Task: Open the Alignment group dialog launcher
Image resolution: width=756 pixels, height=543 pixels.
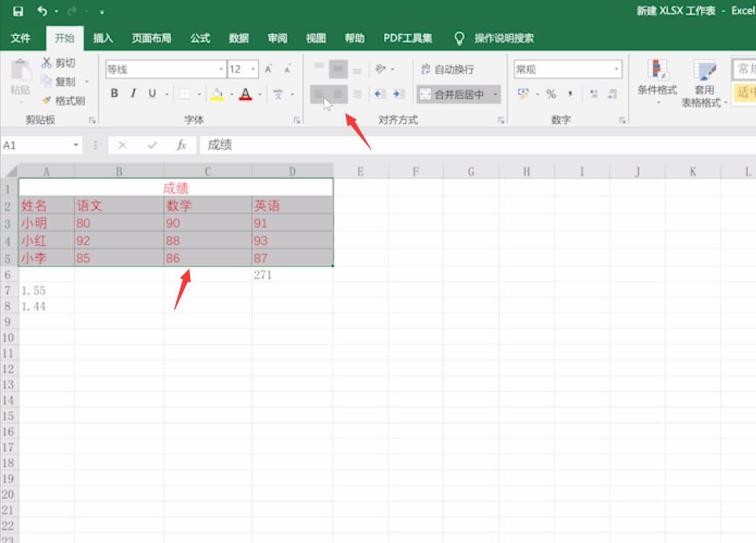Action: [501, 120]
